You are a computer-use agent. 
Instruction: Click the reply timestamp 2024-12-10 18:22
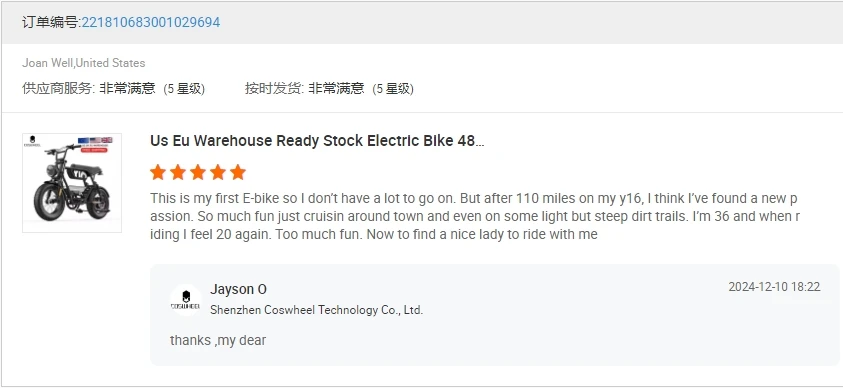[x=774, y=287]
